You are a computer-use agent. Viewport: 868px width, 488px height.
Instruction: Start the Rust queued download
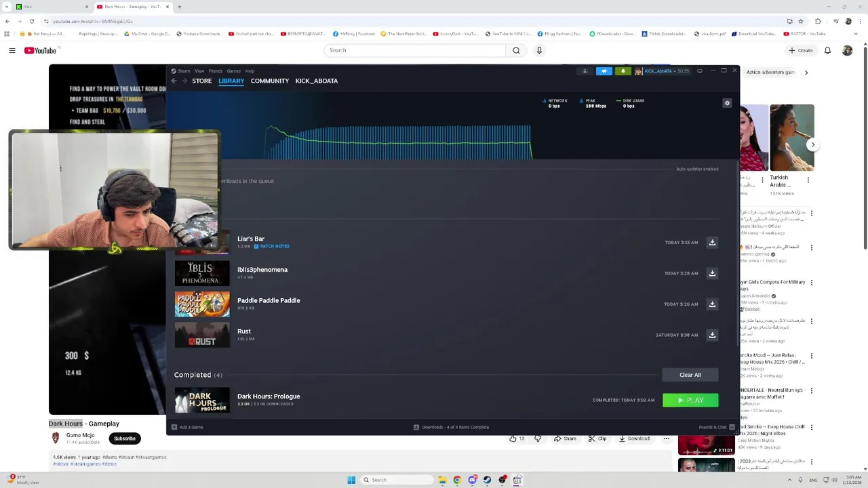712,335
